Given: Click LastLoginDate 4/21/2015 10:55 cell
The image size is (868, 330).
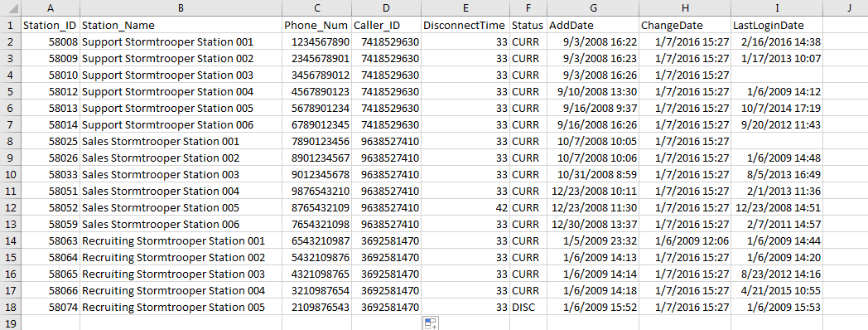Looking at the screenshot, I should point(777,291).
